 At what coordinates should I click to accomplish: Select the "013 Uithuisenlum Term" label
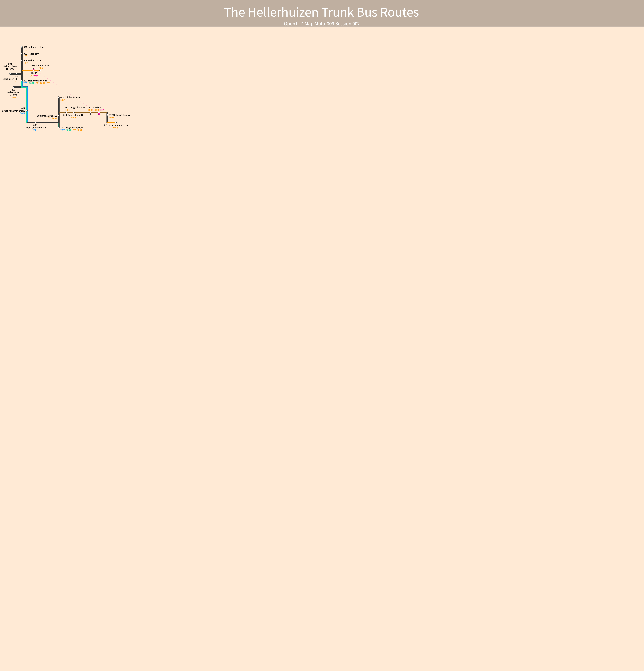point(116,125)
